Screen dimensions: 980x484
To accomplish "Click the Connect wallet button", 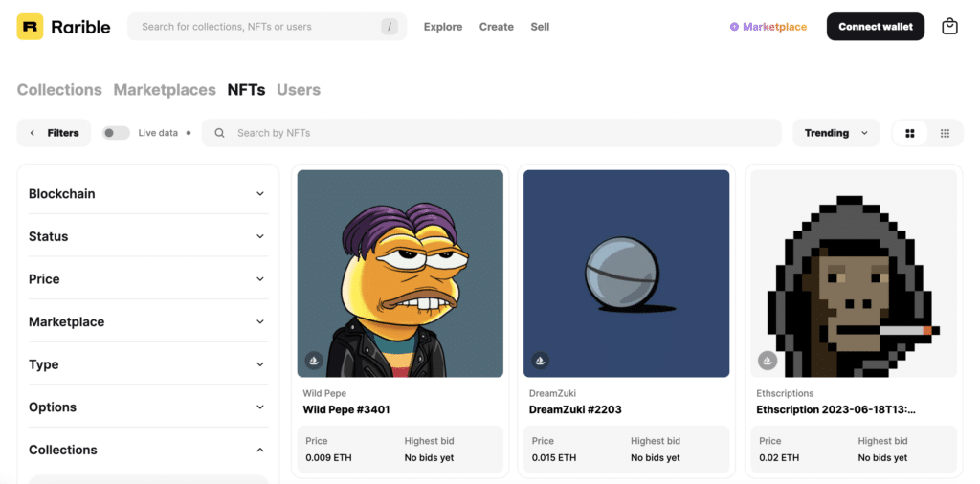I will (x=876, y=27).
